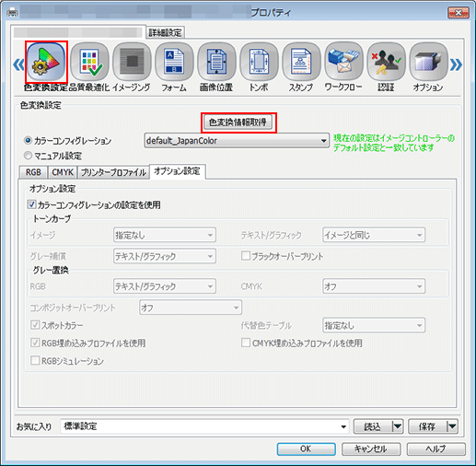
Task: Open the グレー置換 CMYK dropdown
Action: [x=374, y=286]
